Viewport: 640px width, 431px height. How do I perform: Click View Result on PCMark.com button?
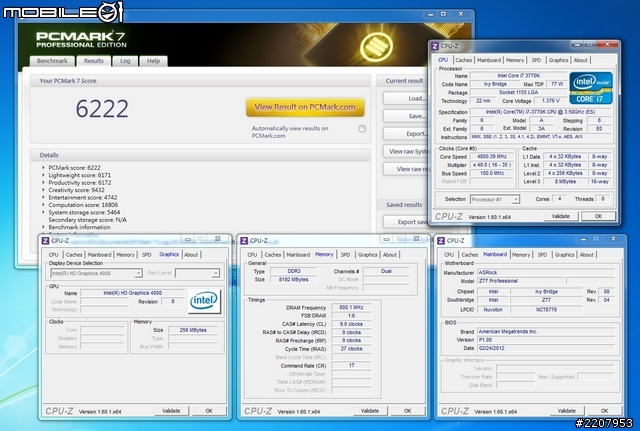click(305, 107)
